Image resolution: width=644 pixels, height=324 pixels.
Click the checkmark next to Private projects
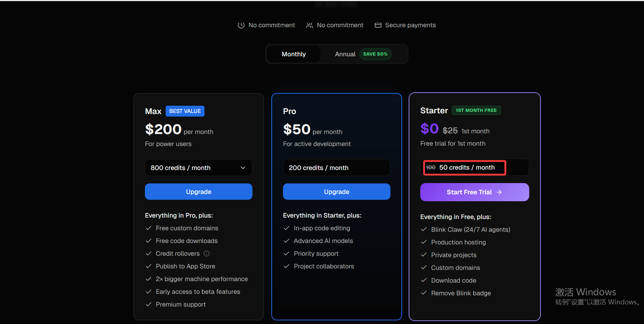(x=424, y=255)
